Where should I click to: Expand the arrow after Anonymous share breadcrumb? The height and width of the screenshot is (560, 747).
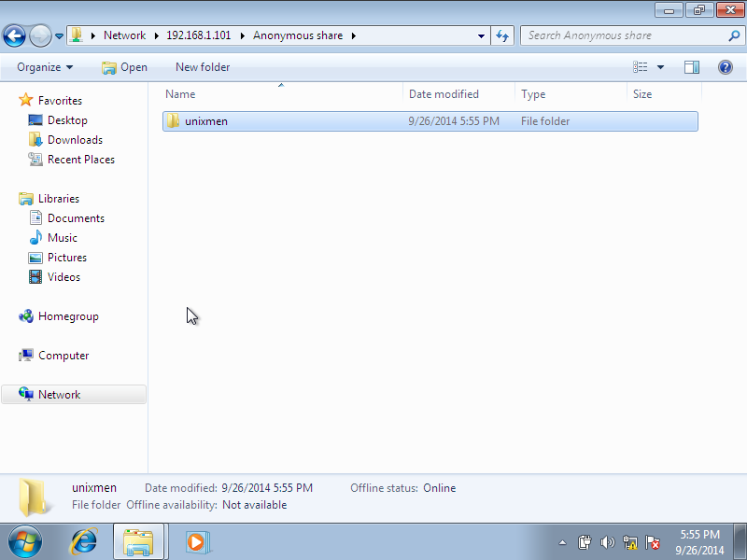[x=354, y=35]
